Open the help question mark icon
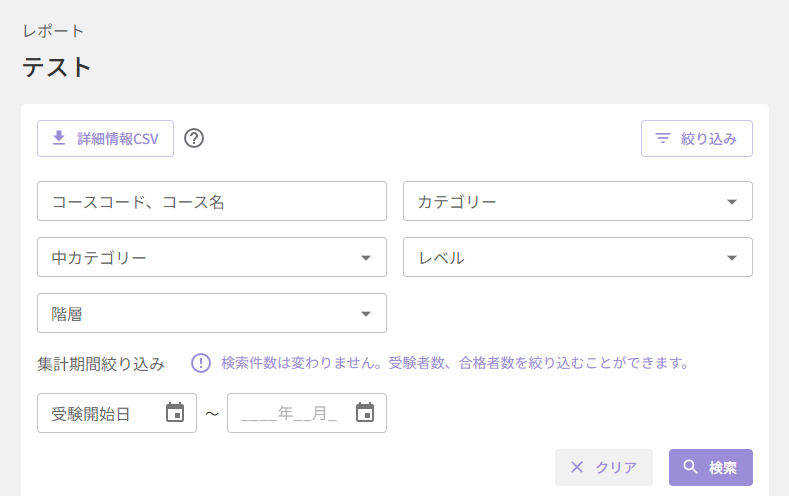789x496 pixels. [194, 138]
